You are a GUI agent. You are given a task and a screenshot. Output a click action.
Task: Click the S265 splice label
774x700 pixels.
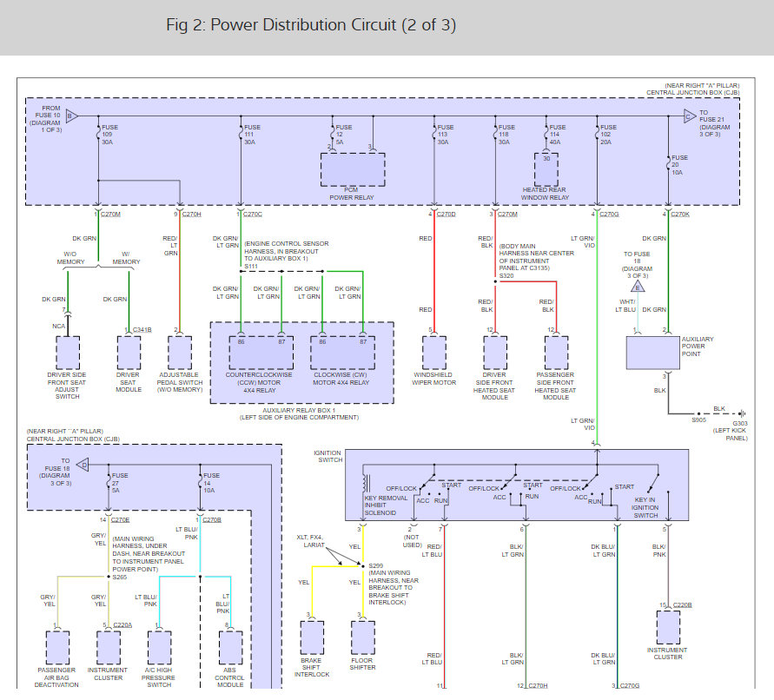(120, 577)
